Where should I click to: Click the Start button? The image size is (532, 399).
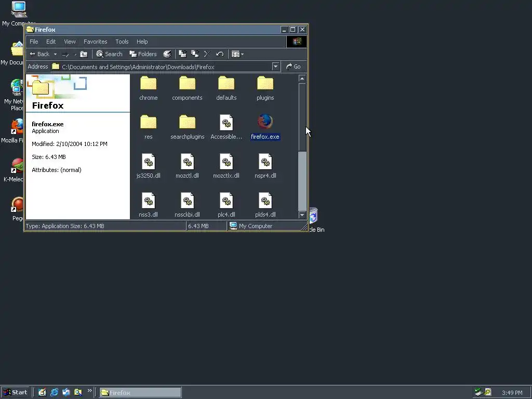pyautogui.click(x=15, y=392)
